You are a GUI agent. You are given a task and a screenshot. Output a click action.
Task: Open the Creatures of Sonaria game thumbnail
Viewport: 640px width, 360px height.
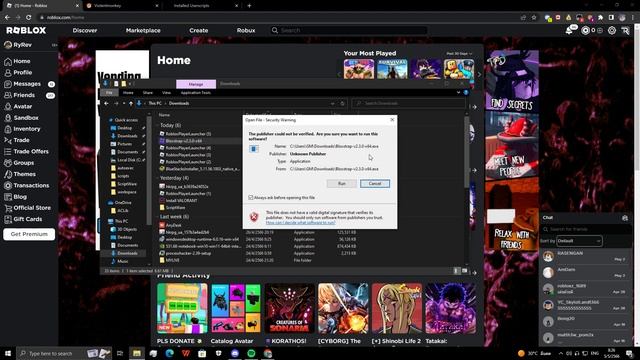coord(289,309)
